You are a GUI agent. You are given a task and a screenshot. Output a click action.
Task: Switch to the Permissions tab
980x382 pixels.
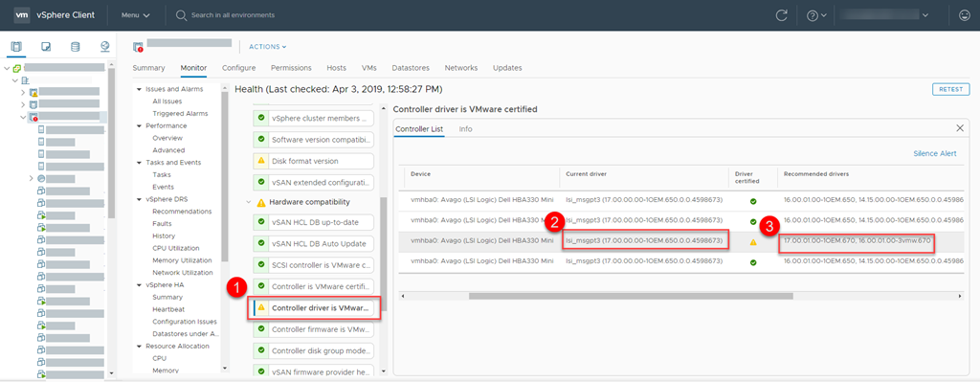pos(291,68)
